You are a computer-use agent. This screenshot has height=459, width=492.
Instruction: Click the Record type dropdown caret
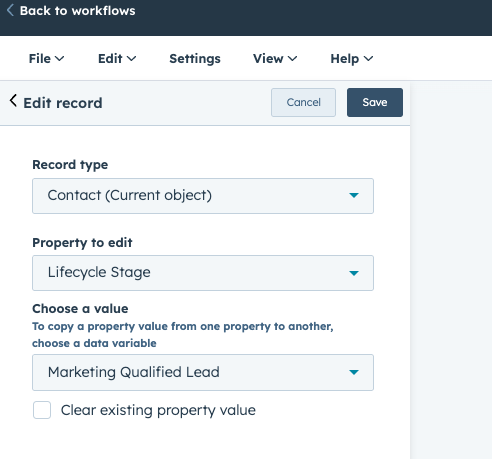click(x=354, y=195)
